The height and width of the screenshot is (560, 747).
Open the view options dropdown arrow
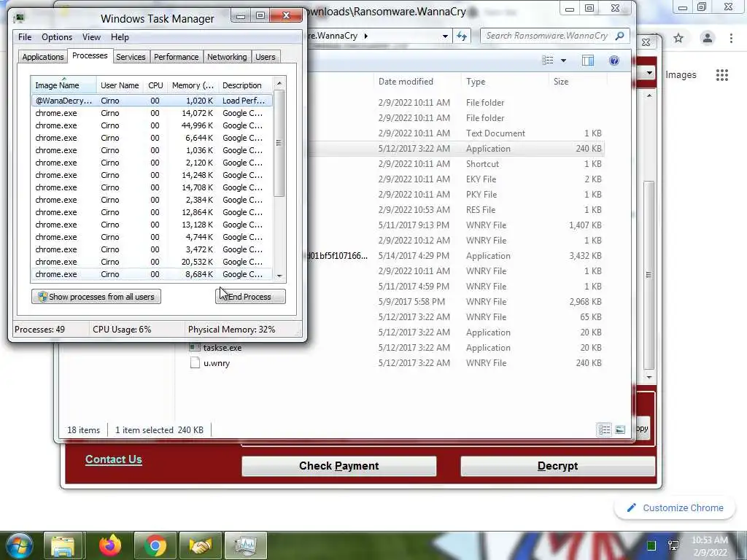[563, 61]
